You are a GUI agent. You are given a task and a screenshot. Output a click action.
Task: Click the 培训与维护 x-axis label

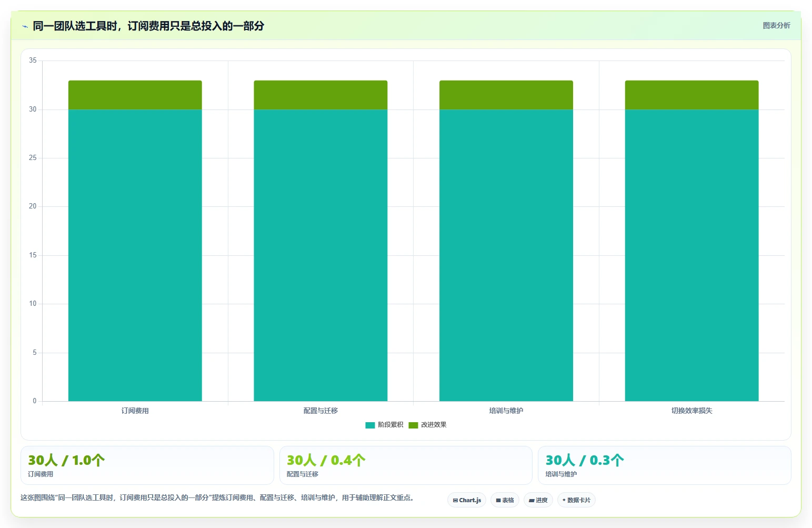coord(506,411)
